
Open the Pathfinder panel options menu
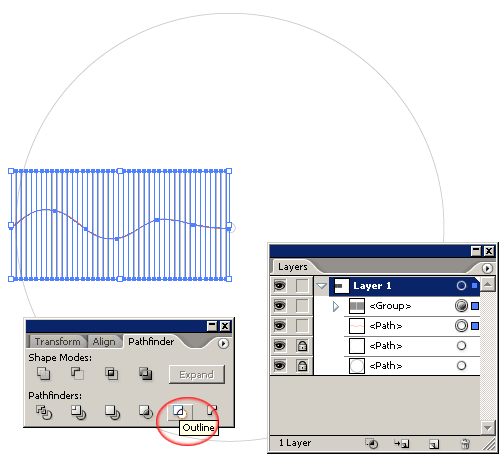point(223,343)
